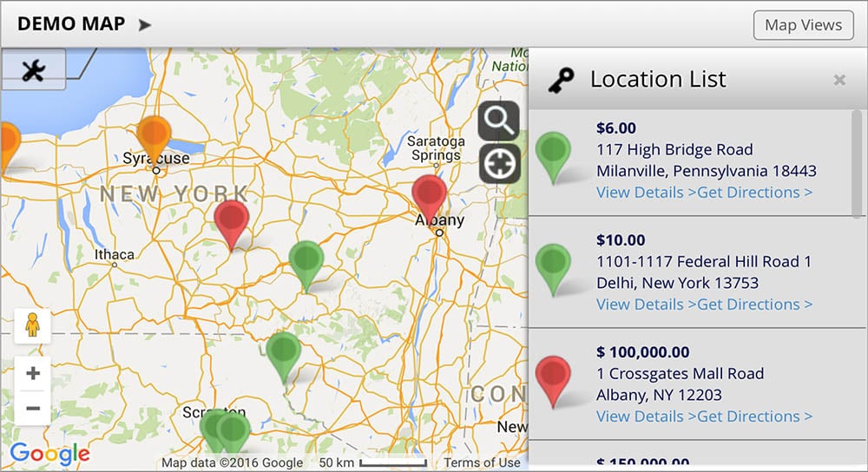The height and width of the screenshot is (472, 868).
Task: Click the Location List scrollbar
Action: coord(857,164)
